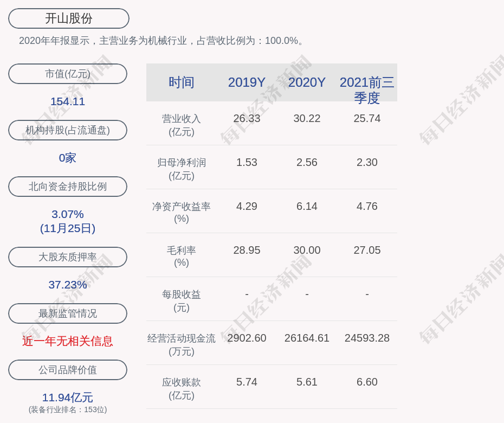Screen dimensions: 504x423
Task: Select ROE value 4.29
Action: pyautogui.click(x=247, y=206)
